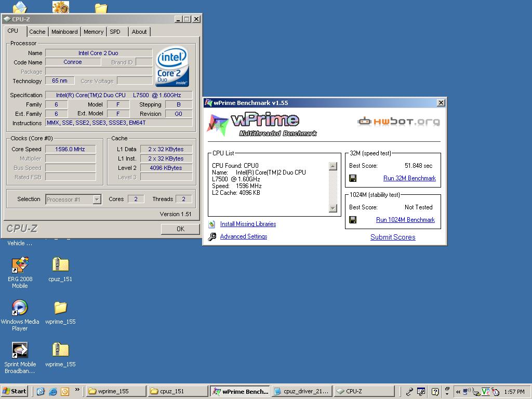Switch to wprime_155 taskbar button
Viewport: 532px width, 399px height.
[116, 391]
